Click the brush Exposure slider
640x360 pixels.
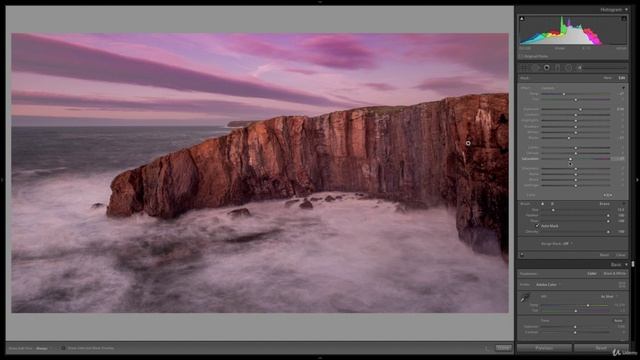click(x=576, y=109)
